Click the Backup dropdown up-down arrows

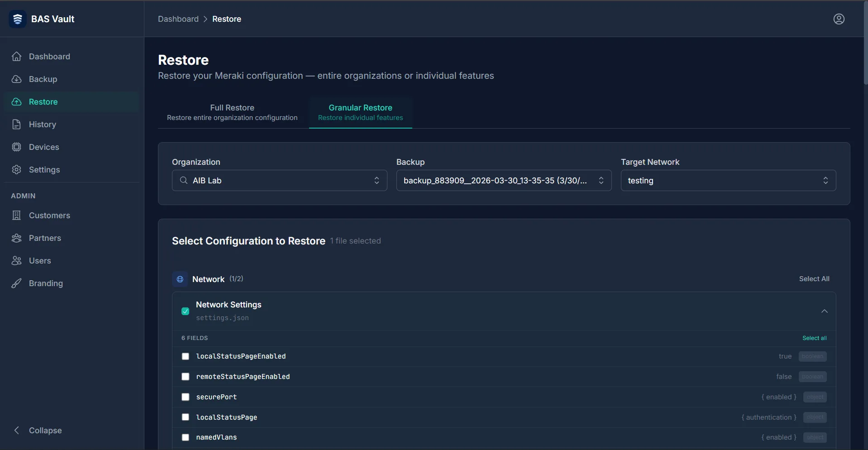601,180
